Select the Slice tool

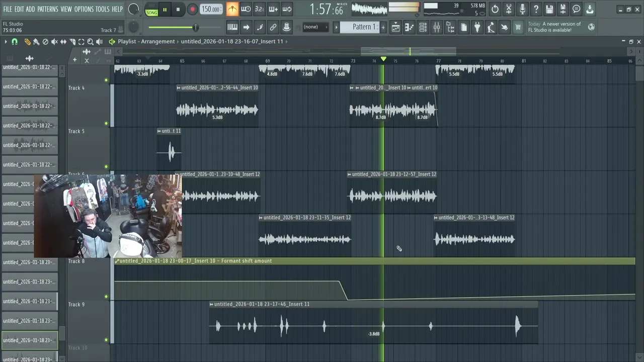click(72, 42)
